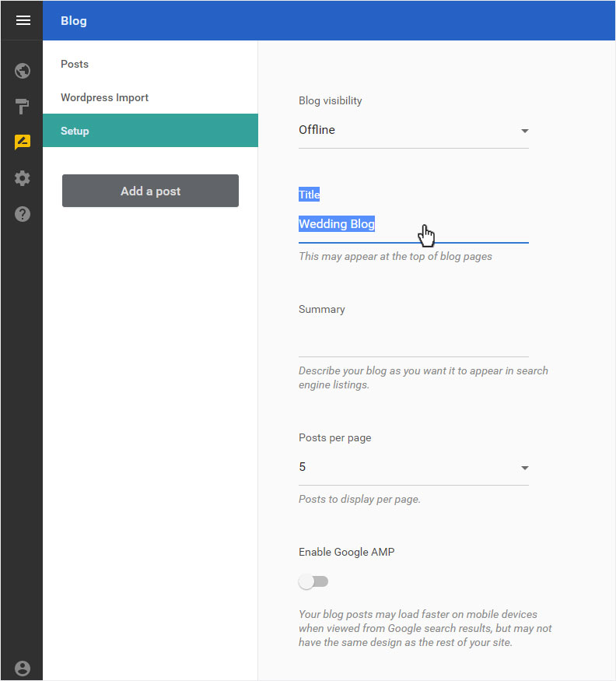Click the globe site icon in sidebar
Viewport: 616px width, 681px height.
click(22, 71)
